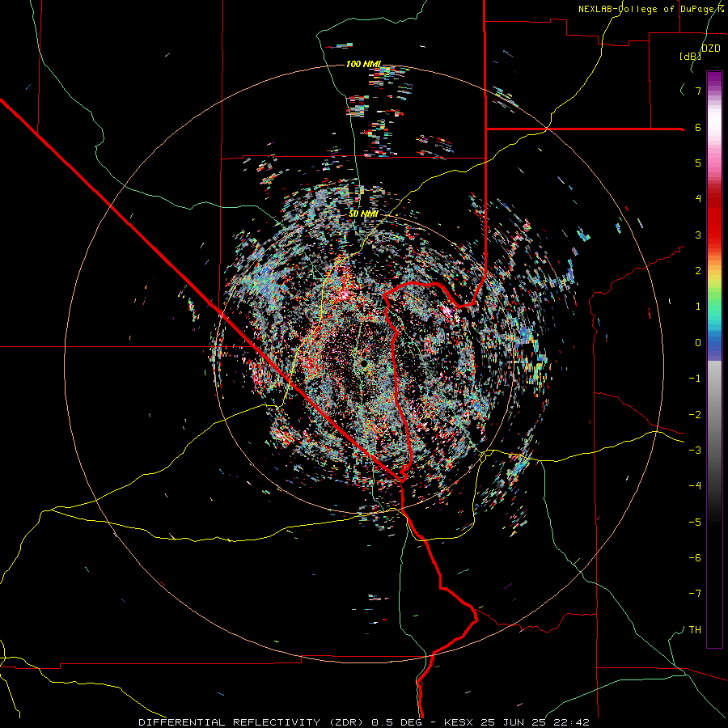Click the 4 value on the dB scale
728x728 pixels.
[x=698, y=199]
